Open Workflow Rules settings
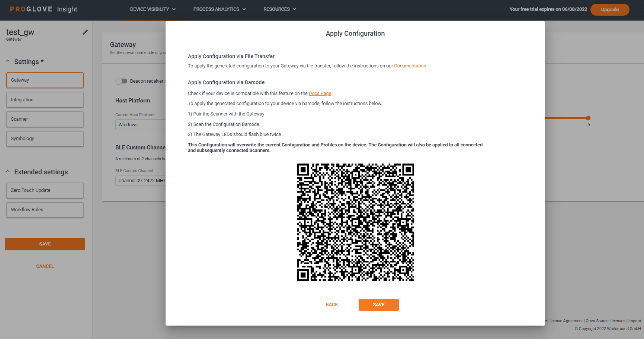This screenshot has width=644, height=339. click(45, 210)
